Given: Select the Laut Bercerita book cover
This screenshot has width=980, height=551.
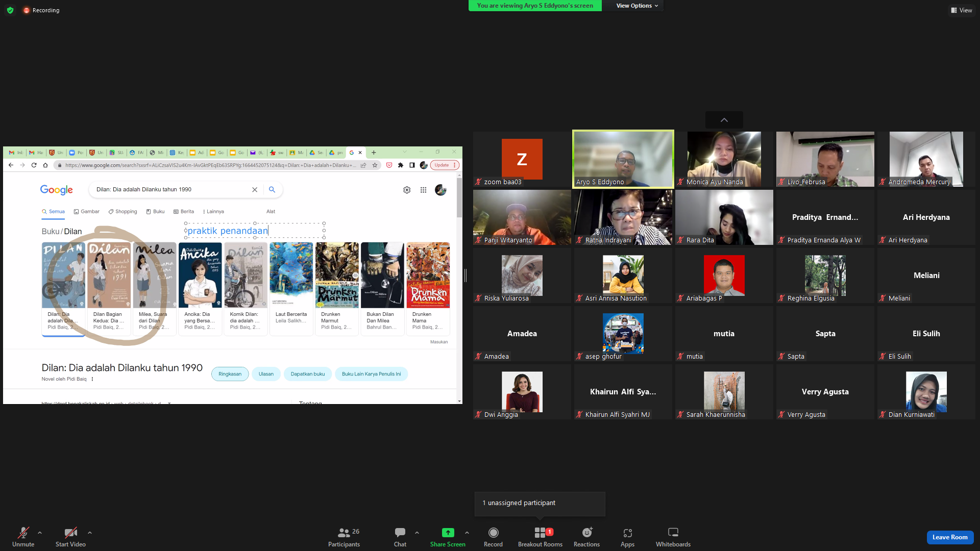Looking at the screenshot, I should click(x=291, y=275).
